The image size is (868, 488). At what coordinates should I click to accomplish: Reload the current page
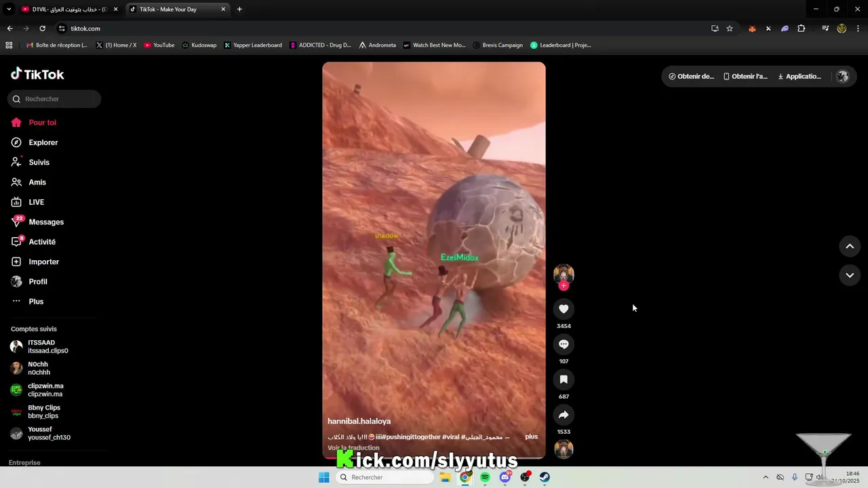(x=42, y=28)
